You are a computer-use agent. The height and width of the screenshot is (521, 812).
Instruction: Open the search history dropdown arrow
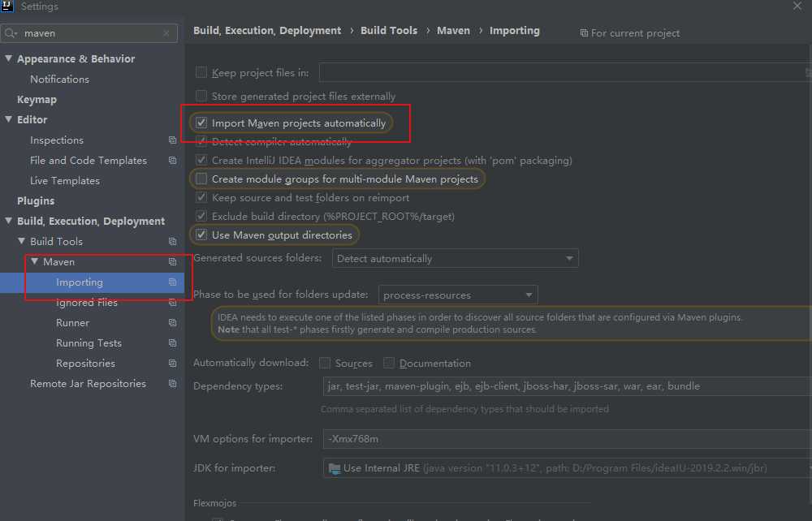point(16,35)
